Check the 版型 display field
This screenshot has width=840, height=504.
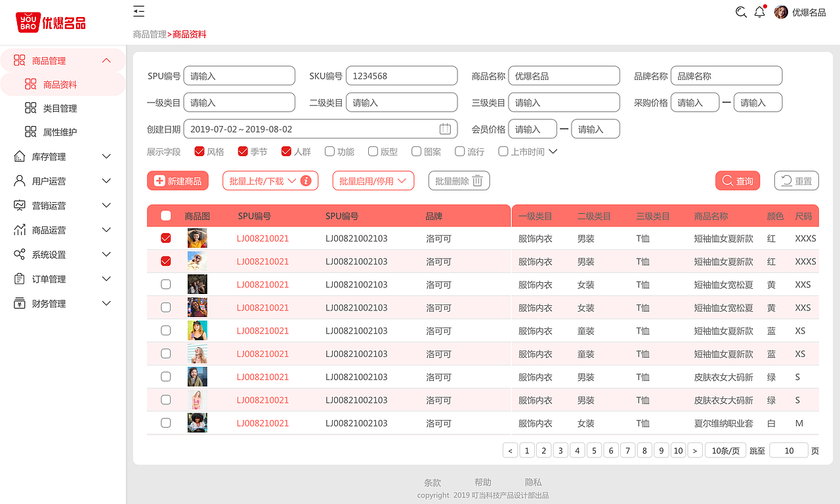click(x=373, y=151)
